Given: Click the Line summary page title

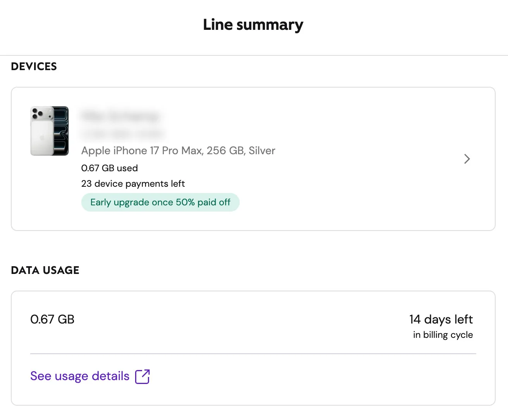Looking at the screenshot, I should coord(253,24).
